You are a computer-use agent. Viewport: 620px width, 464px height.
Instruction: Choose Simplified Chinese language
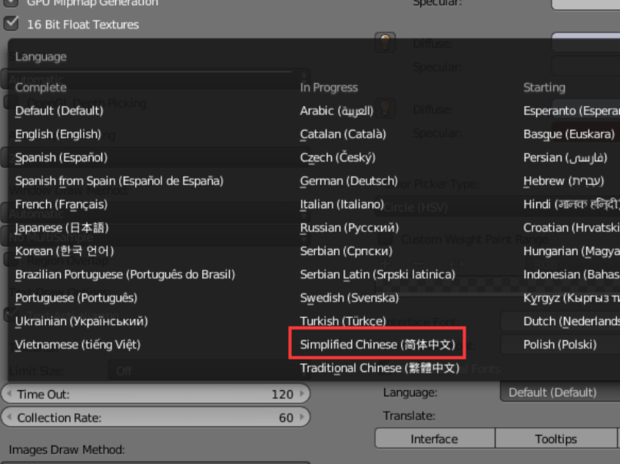(378, 345)
